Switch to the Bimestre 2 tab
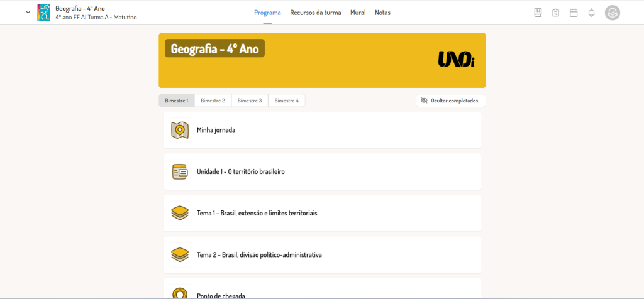This screenshot has height=299, width=644. click(213, 101)
